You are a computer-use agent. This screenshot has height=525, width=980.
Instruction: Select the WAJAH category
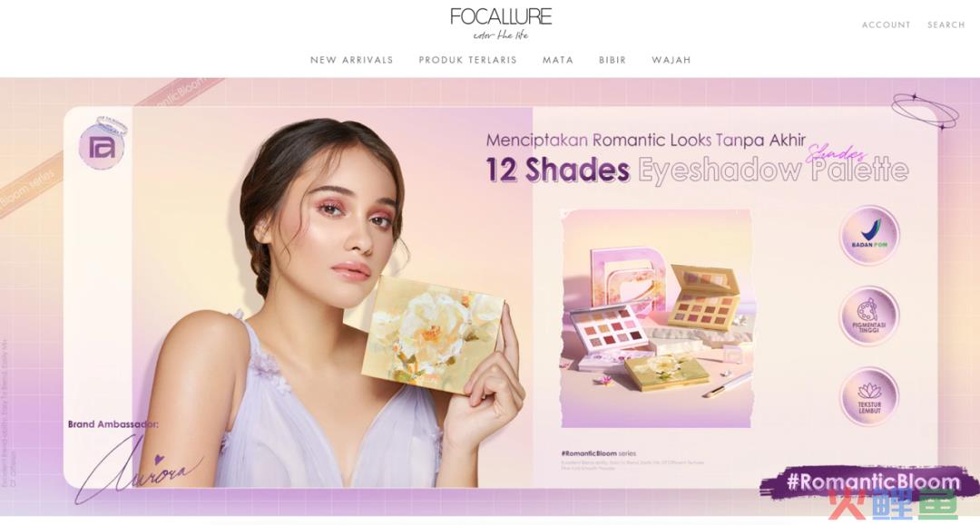point(671,60)
